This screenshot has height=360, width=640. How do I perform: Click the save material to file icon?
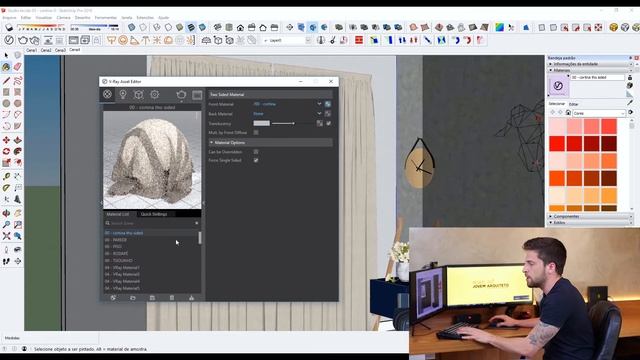[x=152, y=298]
